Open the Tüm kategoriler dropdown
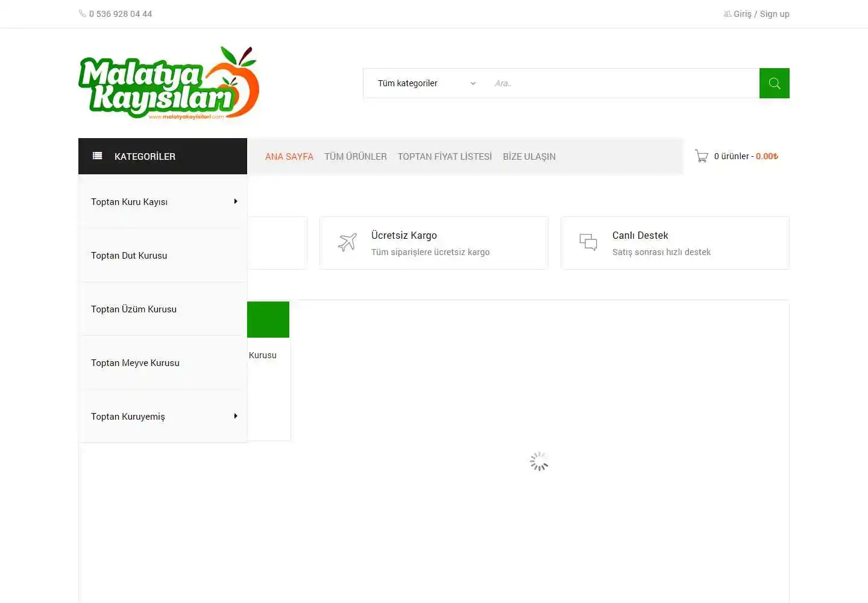 pos(427,83)
